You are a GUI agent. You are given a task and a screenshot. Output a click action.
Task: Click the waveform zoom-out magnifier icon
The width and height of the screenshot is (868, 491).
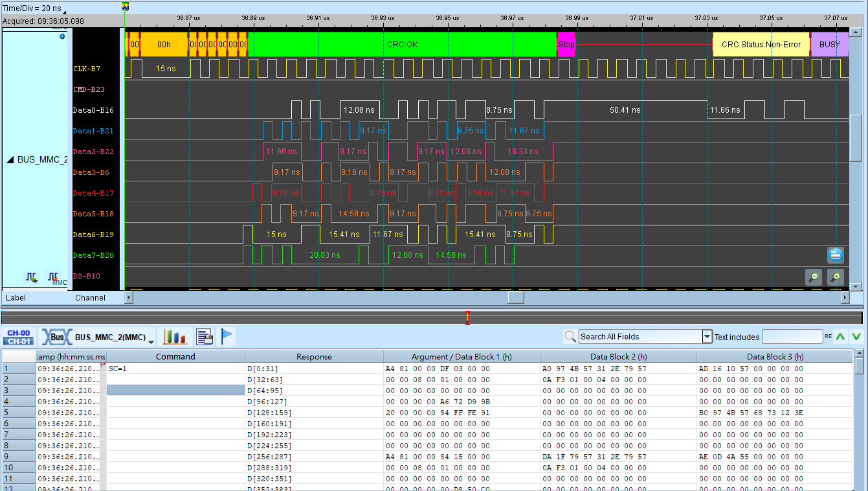point(814,277)
